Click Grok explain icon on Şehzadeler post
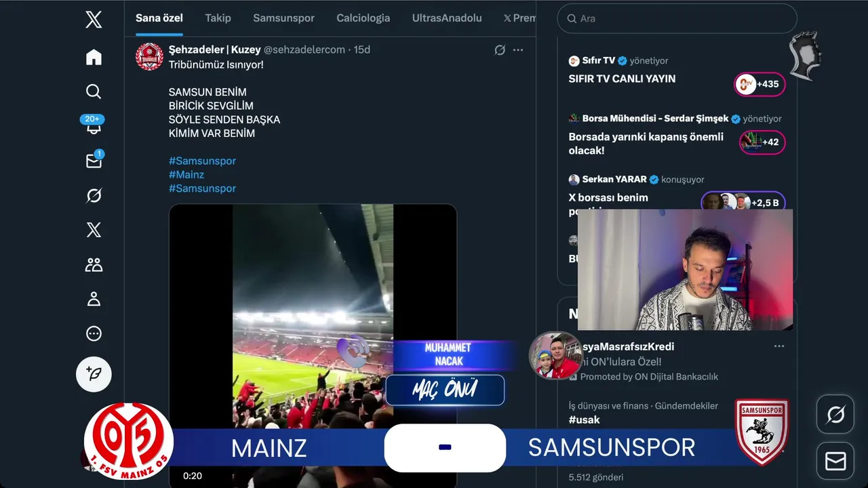The width and height of the screenshot is (868, 488). [500, 49]
